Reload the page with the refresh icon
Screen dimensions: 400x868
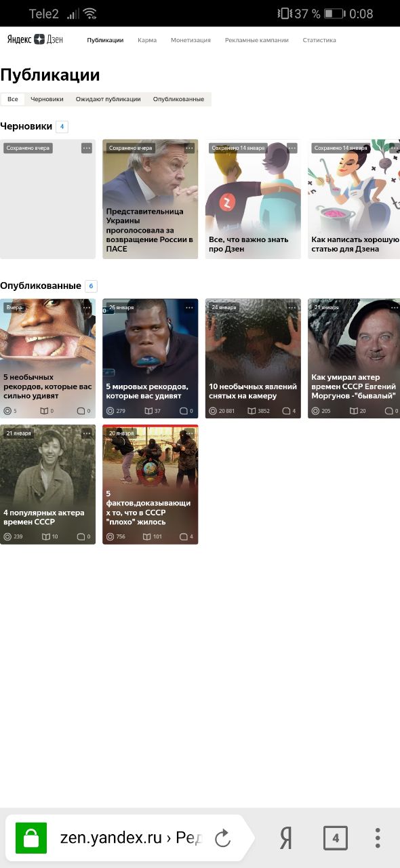(x=222, y=838)
